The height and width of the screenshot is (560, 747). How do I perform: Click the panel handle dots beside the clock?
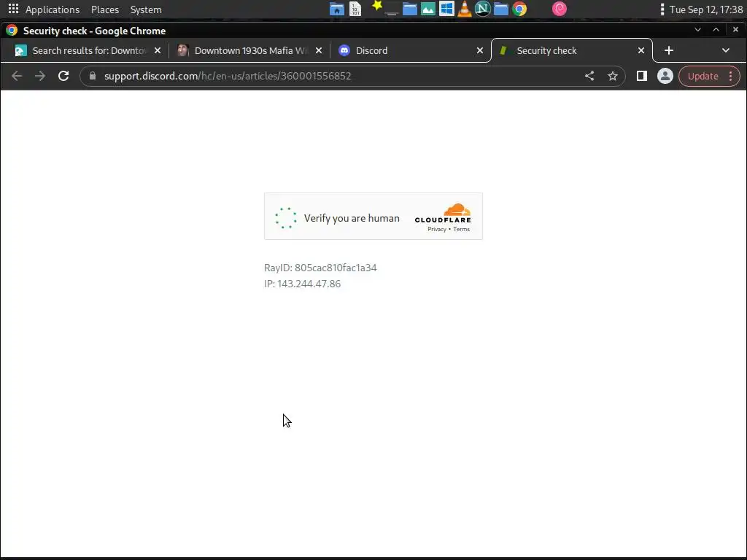(x=662, y=9)
